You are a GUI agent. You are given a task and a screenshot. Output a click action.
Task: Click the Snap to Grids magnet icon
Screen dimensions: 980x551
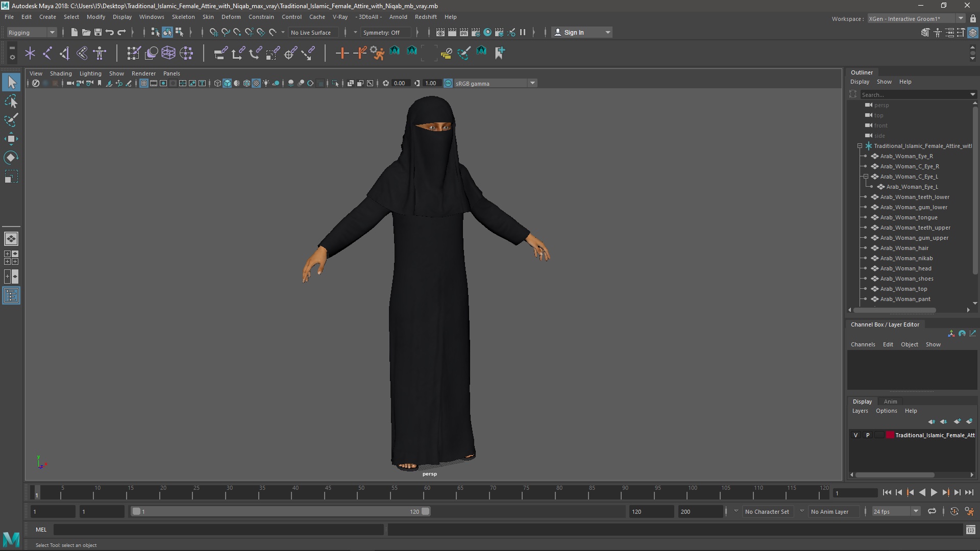213,32
